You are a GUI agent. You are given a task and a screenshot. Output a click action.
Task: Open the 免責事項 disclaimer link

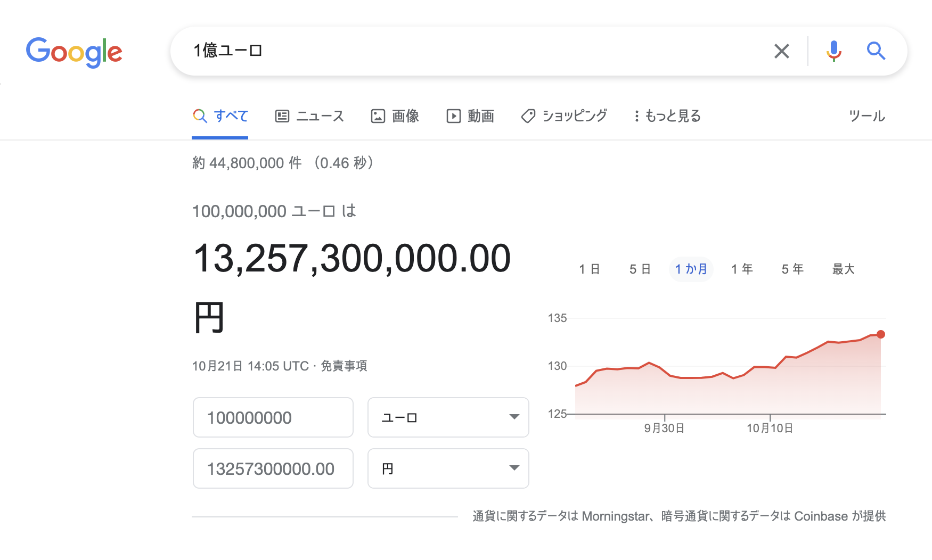point(344,366)
